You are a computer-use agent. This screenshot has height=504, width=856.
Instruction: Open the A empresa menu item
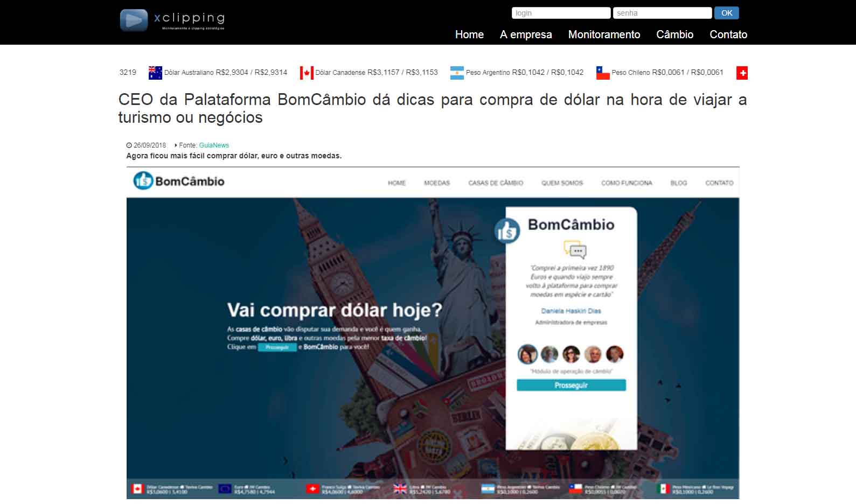pos(526,34)
